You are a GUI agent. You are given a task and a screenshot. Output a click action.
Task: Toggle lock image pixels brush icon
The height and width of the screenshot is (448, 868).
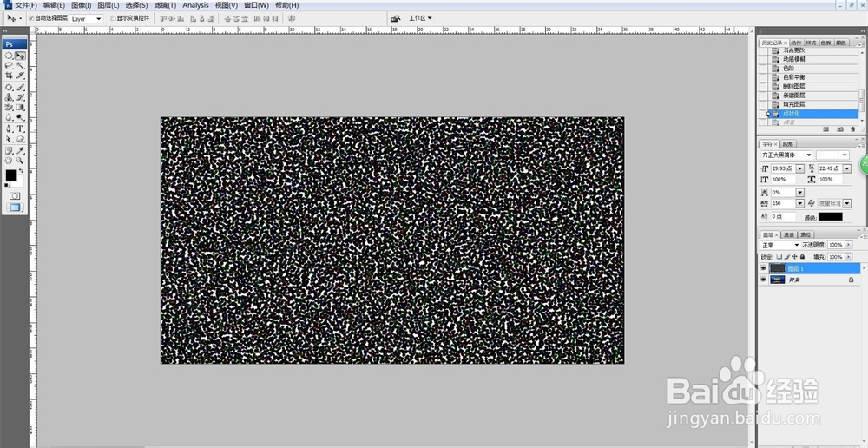point(786,256)
